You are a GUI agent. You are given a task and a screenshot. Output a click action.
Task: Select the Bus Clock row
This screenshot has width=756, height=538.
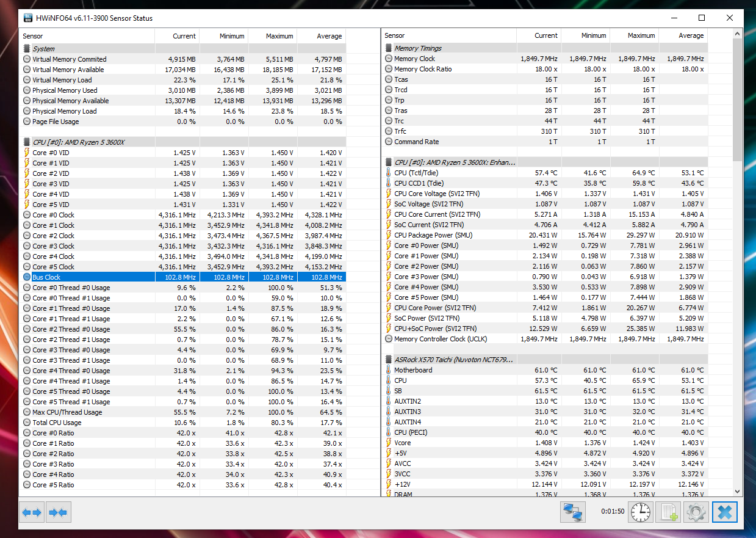point(182,277)
